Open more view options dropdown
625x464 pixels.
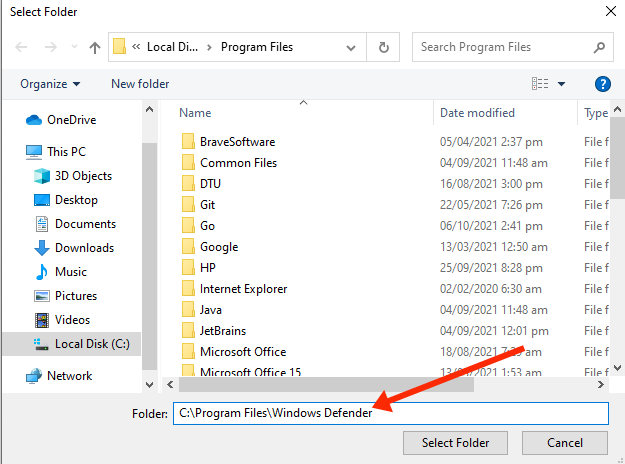click(561, 84)
